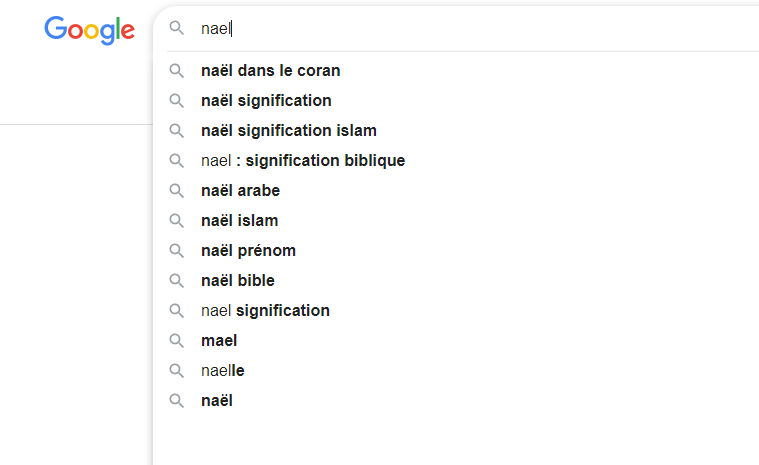Screen dimensions: 759x465
Task: Click magnifier icon beside 'naël prénom'
Action: coord(177,251)
